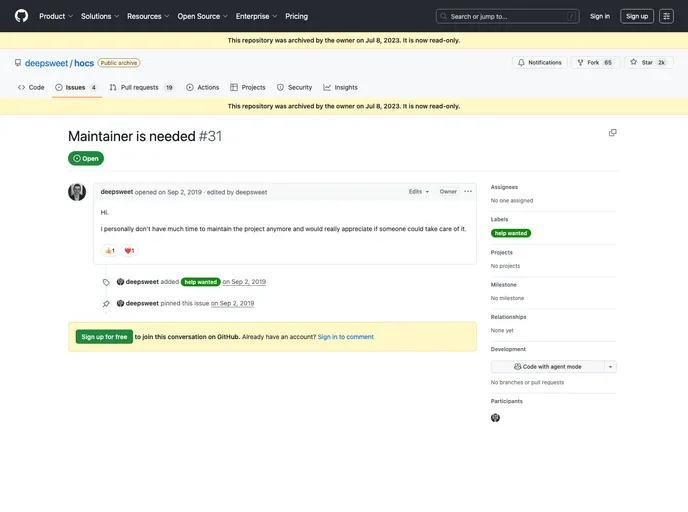688x512 pixels.
Task: Click the Assignees sidebar heading
Action: [x=504, y=187]
